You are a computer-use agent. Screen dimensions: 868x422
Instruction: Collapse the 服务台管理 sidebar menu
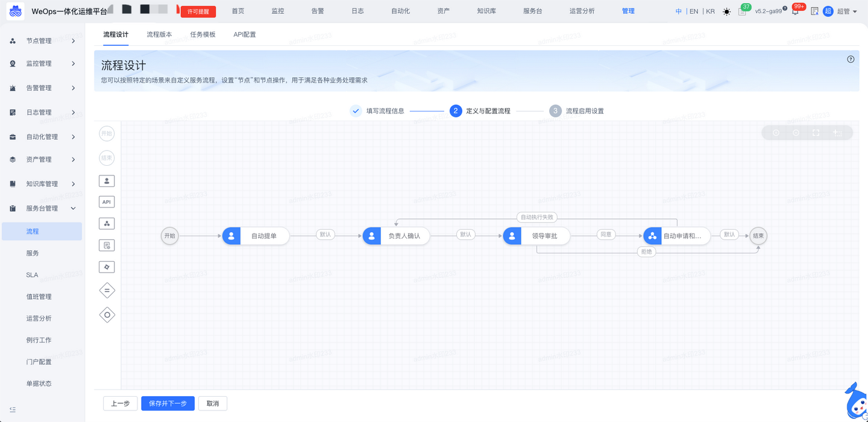tap(42, 208)
